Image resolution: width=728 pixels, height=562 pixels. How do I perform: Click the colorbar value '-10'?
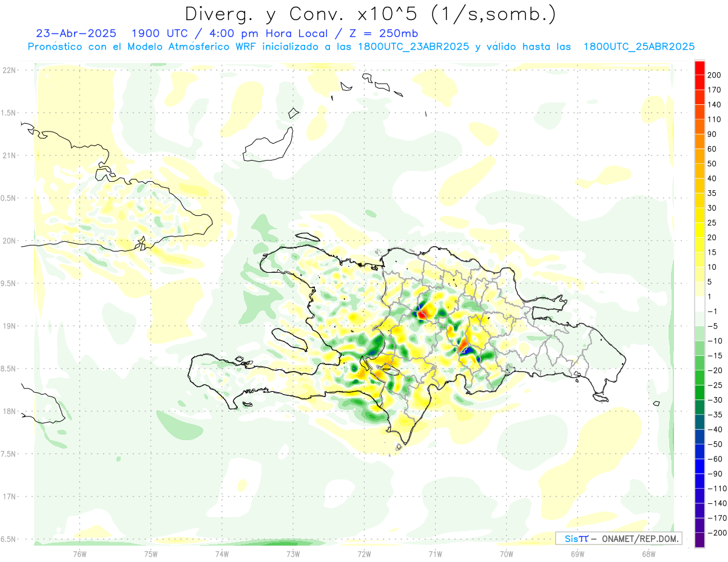(x=716, y=341)
